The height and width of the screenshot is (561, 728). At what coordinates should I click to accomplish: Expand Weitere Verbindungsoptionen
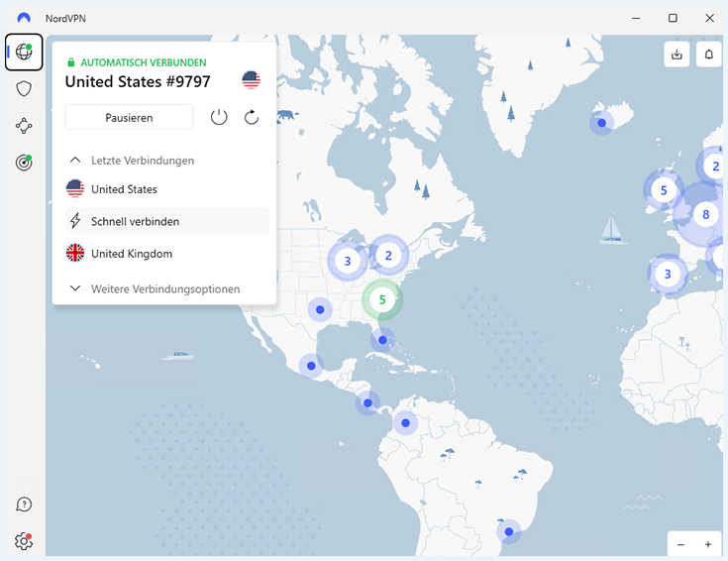(155, 288)
